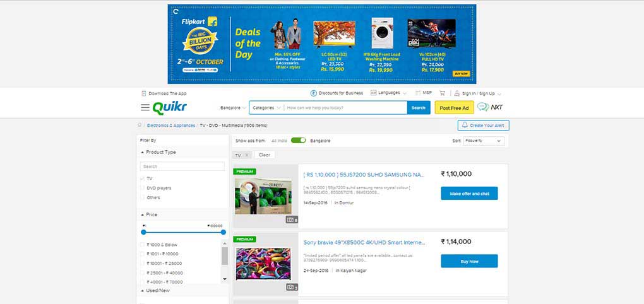Click the Discounts for Business rupee icon
Image resolution: width=644 pixels, height=304 pixels.
[313, 93]
